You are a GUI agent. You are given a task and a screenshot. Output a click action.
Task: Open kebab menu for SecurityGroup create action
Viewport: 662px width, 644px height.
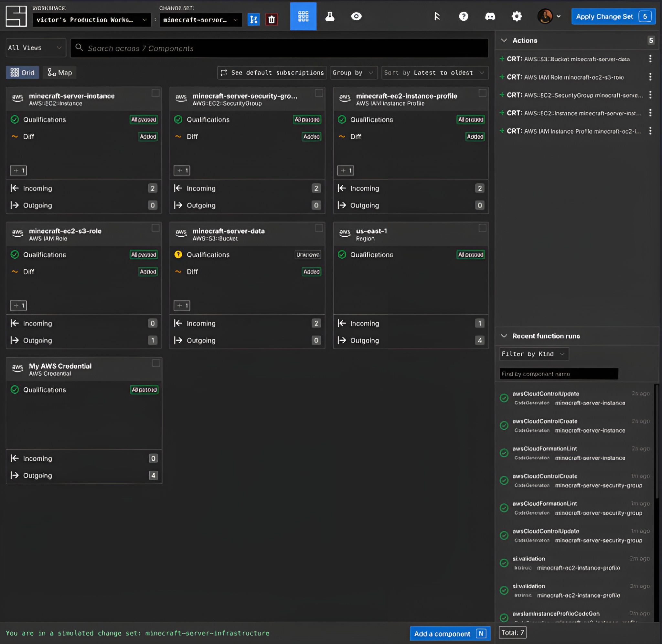click(650, 95)
